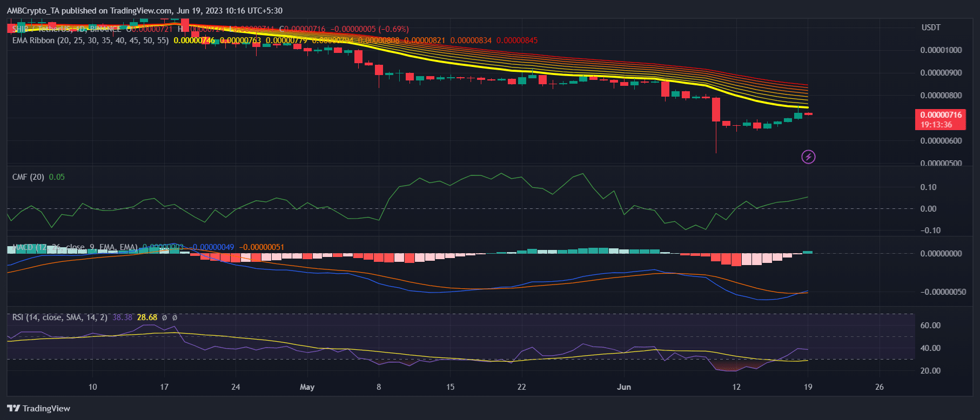Click the May label on time axis

click(x=307, y=387)
